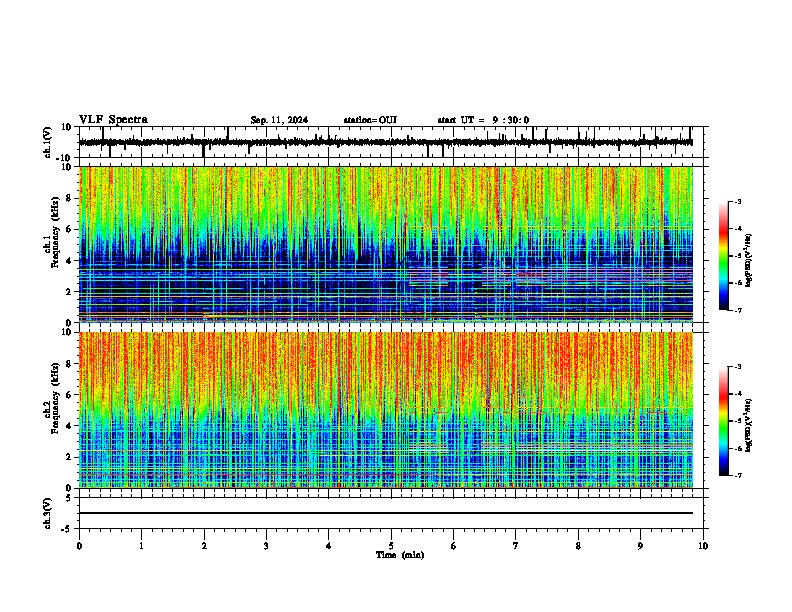This screenshot has height=612, width=792.
Task: Click the ch.2 spectrogram panel
Action: tap(386, 410)
